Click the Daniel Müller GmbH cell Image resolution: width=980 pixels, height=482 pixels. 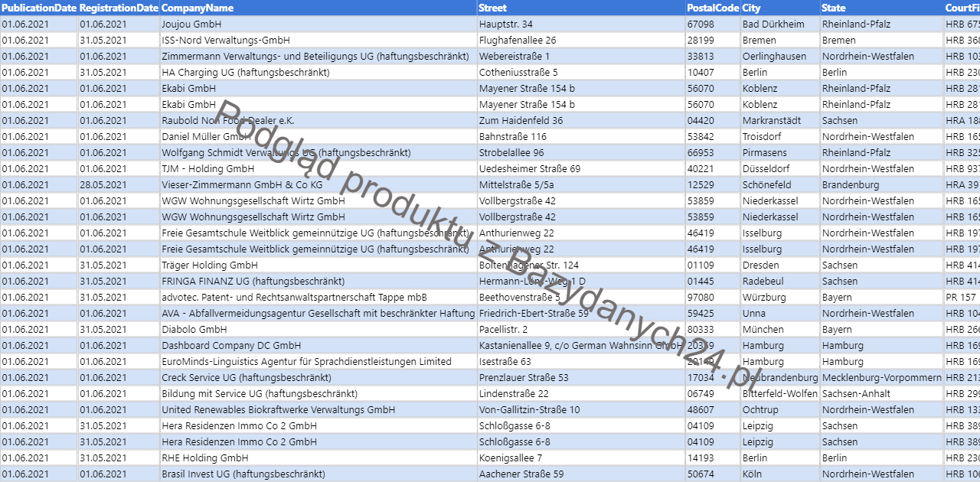[x=318, y=137]
